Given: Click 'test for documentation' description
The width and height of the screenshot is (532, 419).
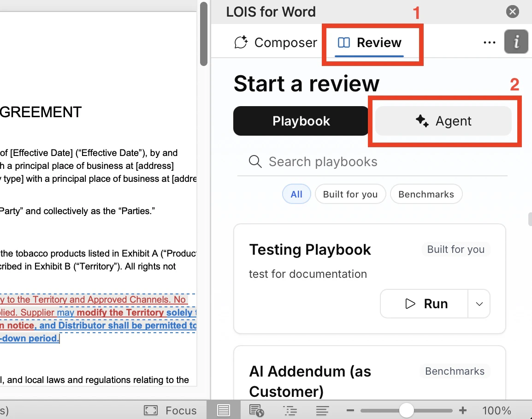Looking at the screenshot, I should click(x=308, y=274).
